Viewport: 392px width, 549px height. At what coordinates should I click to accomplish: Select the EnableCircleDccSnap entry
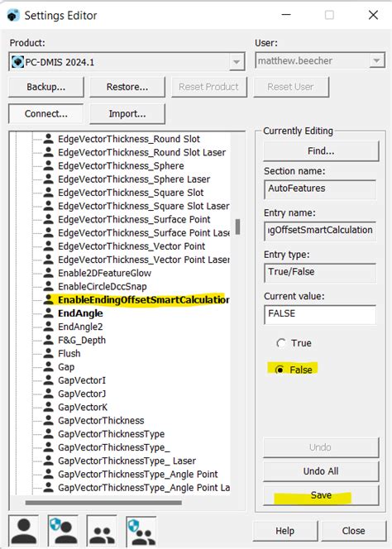[103, 286]
